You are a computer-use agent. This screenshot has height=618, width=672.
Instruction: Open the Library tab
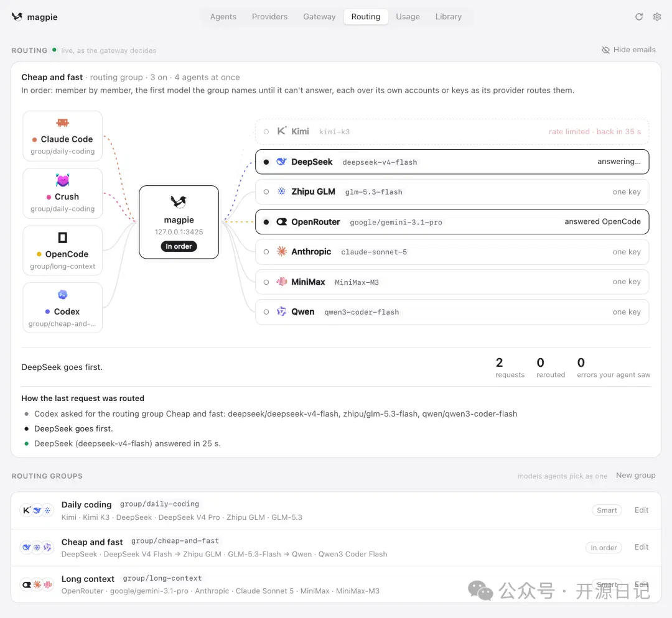[448, 17]
